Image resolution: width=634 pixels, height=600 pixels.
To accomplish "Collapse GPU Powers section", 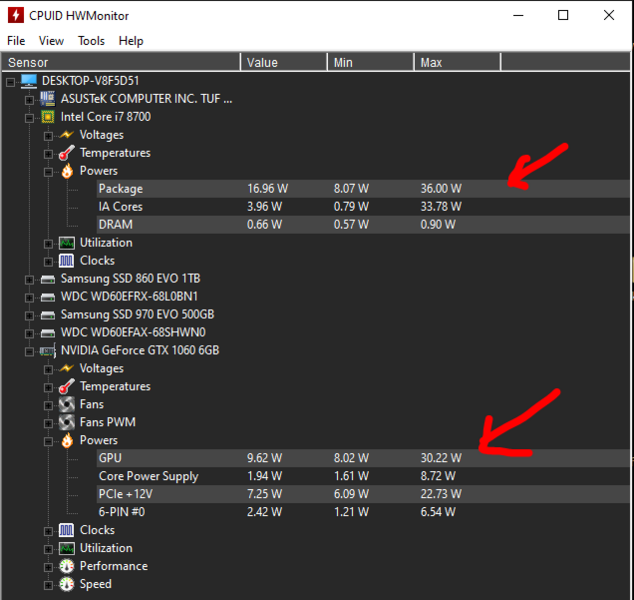I will point(48,441).
